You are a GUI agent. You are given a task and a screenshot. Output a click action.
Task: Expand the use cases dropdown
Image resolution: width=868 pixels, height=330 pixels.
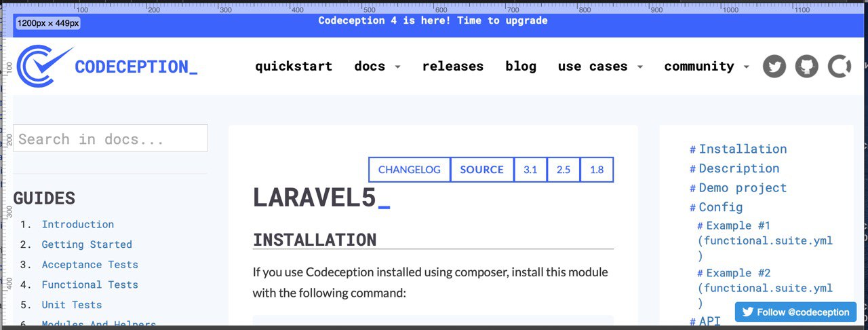click(600, 67)
